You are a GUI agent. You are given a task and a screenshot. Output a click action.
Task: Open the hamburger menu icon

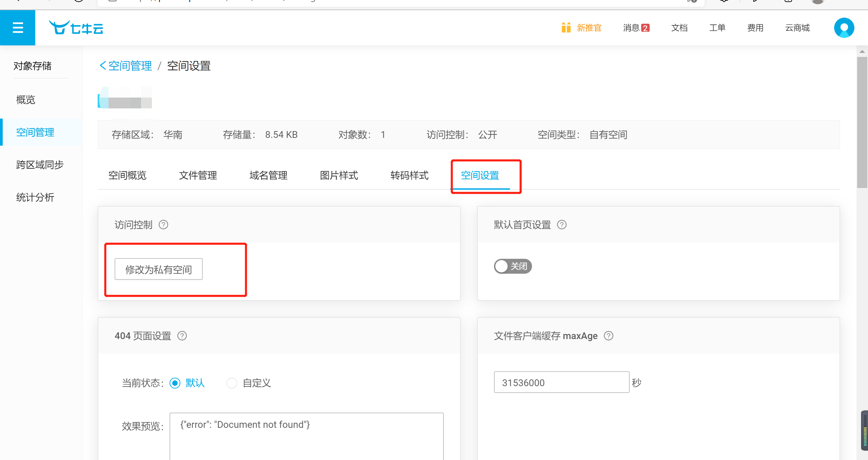click(x=18, y=27)
